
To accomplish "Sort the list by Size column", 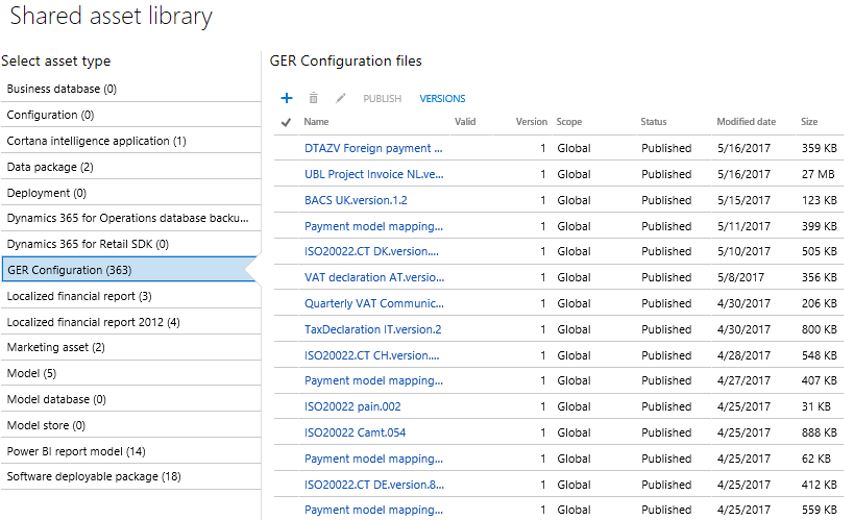I will pos(809,122).
